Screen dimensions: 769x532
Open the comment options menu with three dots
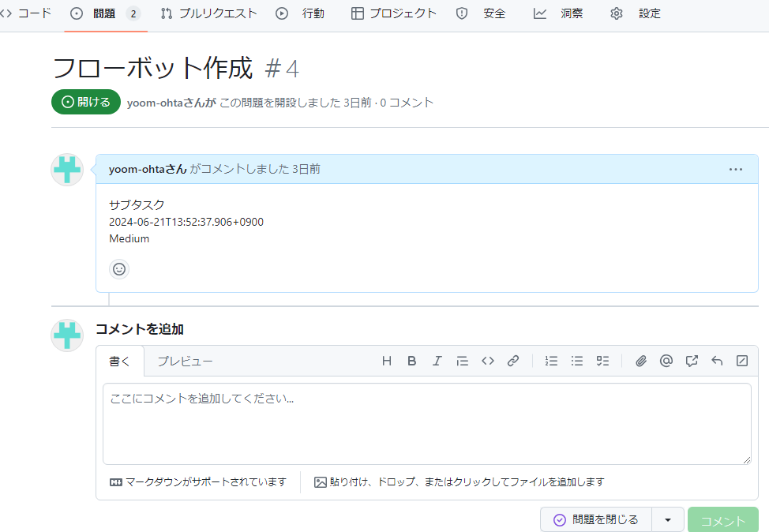736,169
